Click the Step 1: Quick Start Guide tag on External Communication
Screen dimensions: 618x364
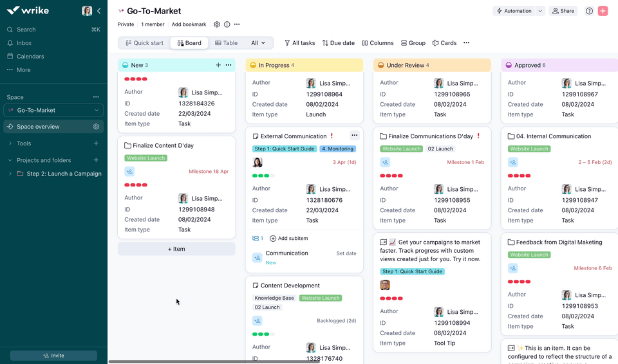click(x=284, y=149)
